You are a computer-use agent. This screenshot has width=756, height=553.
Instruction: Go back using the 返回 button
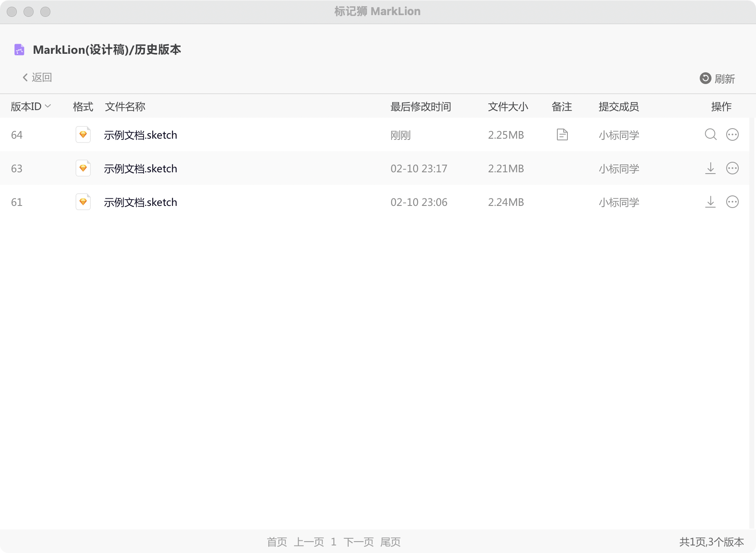37,77
